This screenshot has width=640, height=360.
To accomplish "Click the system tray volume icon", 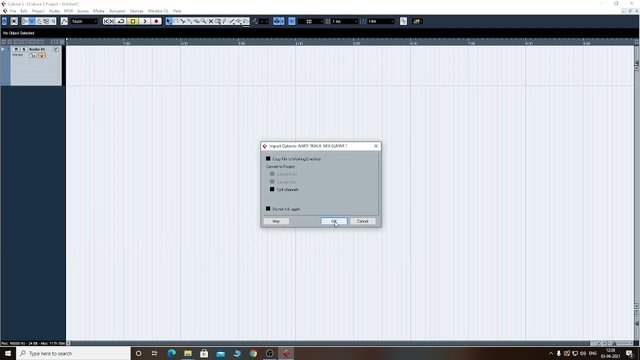I will pos(583,353).
